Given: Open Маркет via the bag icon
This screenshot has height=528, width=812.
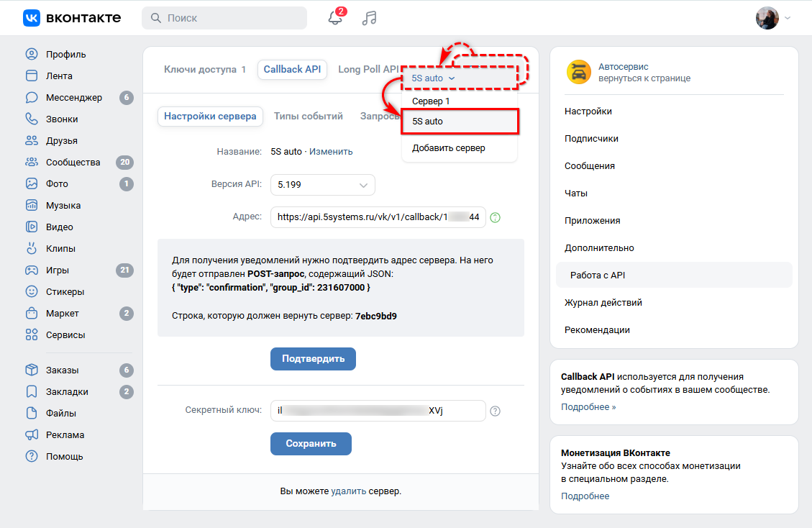Looking at the screenshot, I should [x=31, y=313].
